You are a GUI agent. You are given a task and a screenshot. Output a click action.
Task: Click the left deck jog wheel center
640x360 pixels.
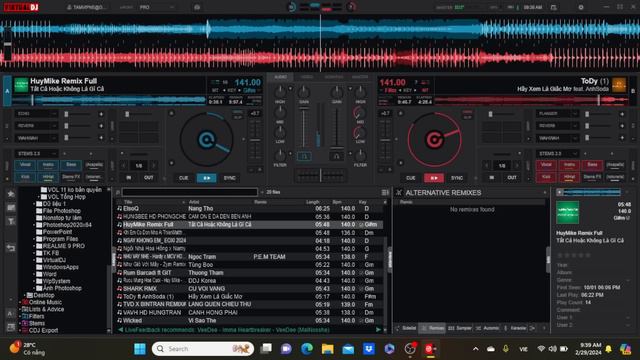pyautogui.click(x=207, y=140)
